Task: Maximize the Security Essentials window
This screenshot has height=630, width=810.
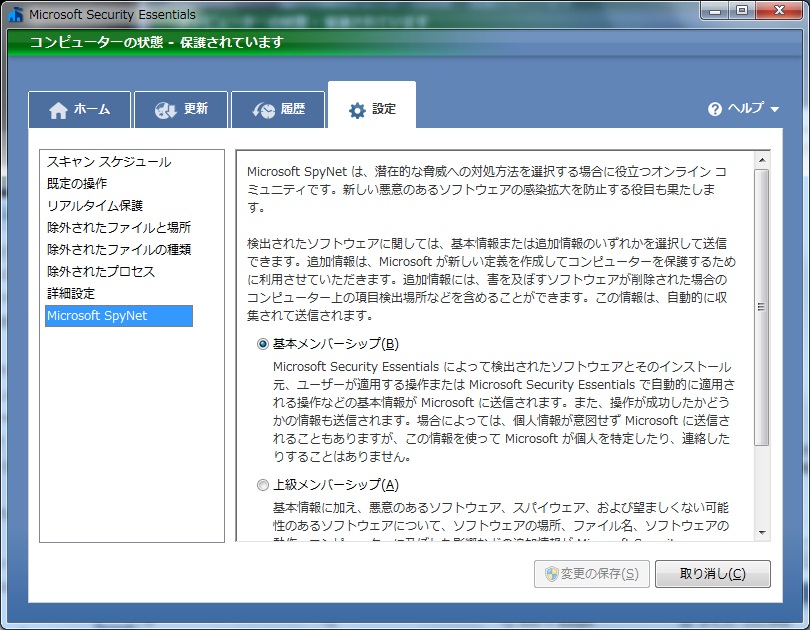Action: (x=742, y=10)
